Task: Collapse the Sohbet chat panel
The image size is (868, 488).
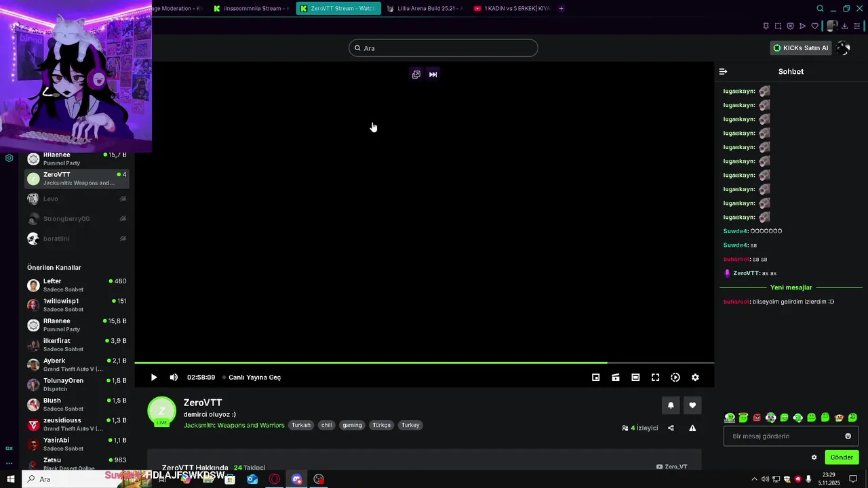Action: [723, 72]
